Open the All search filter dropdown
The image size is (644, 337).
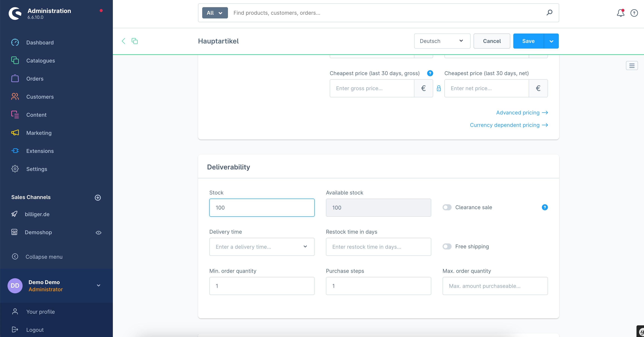click(x=215, y=13)
